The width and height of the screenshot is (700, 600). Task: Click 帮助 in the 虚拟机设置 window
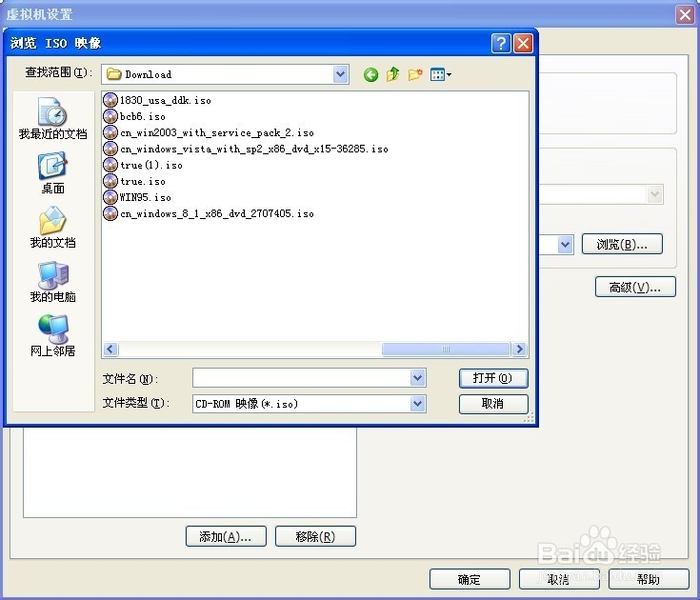pyautogui.click(x=649, y=579)
